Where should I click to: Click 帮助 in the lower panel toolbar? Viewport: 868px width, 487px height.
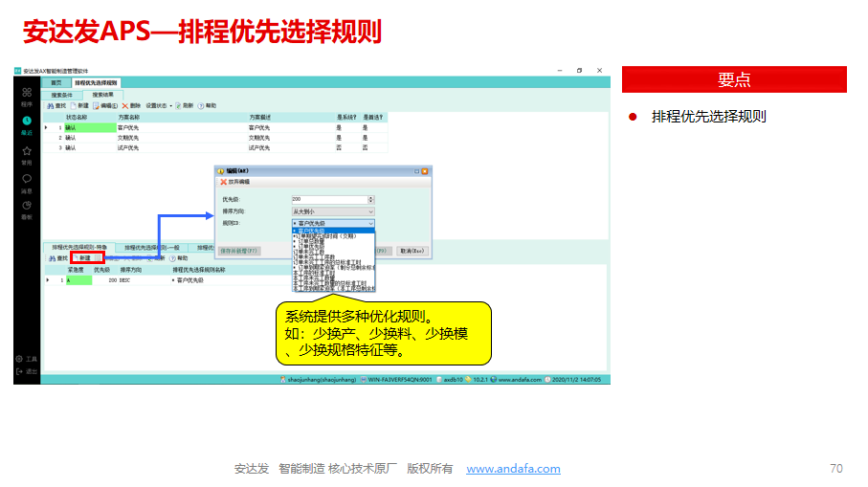pyautogui.click(x=179, y=258)
